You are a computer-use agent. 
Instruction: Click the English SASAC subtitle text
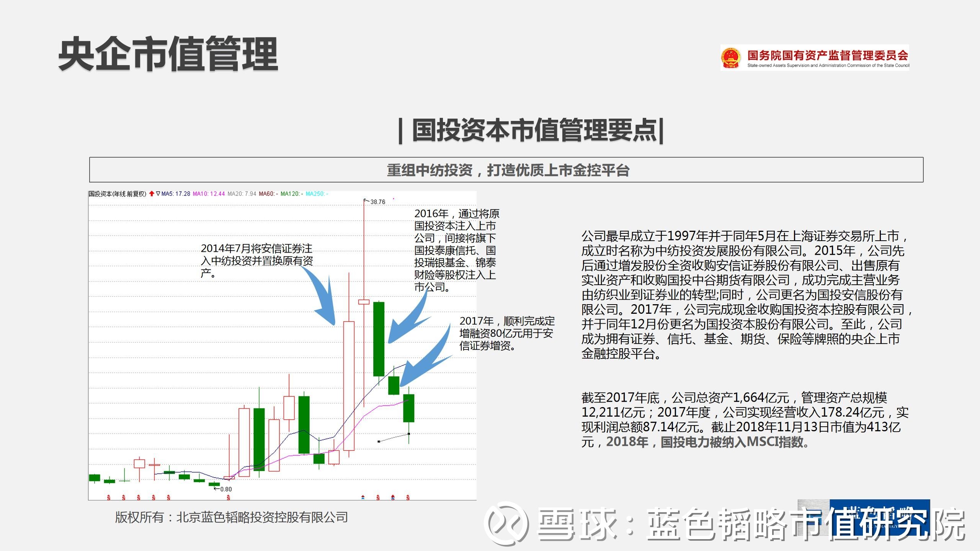828,65
